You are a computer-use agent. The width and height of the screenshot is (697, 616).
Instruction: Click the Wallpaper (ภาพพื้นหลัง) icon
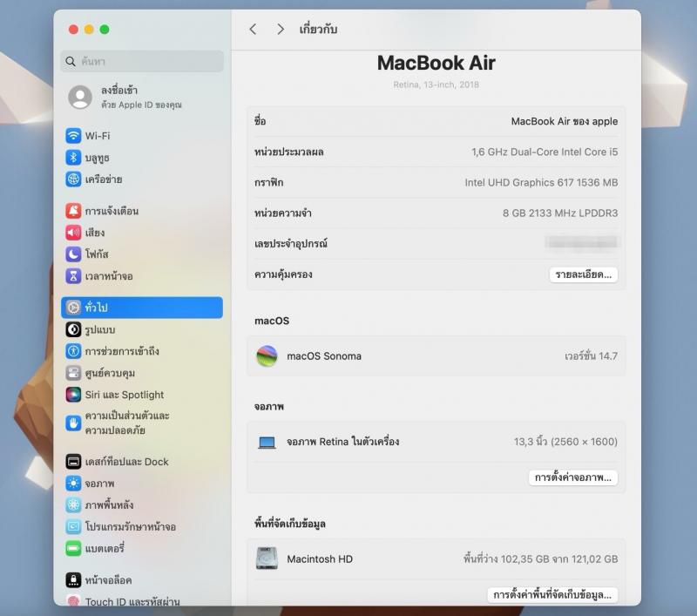tap(73, 504)
